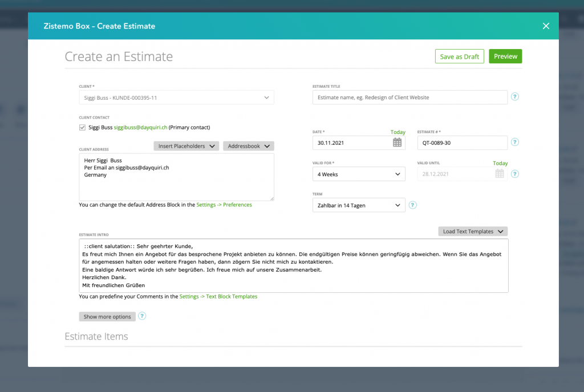This screenshot has width=584, height=392.
Task: Open help icon beside Show more options
Action: 142,316
